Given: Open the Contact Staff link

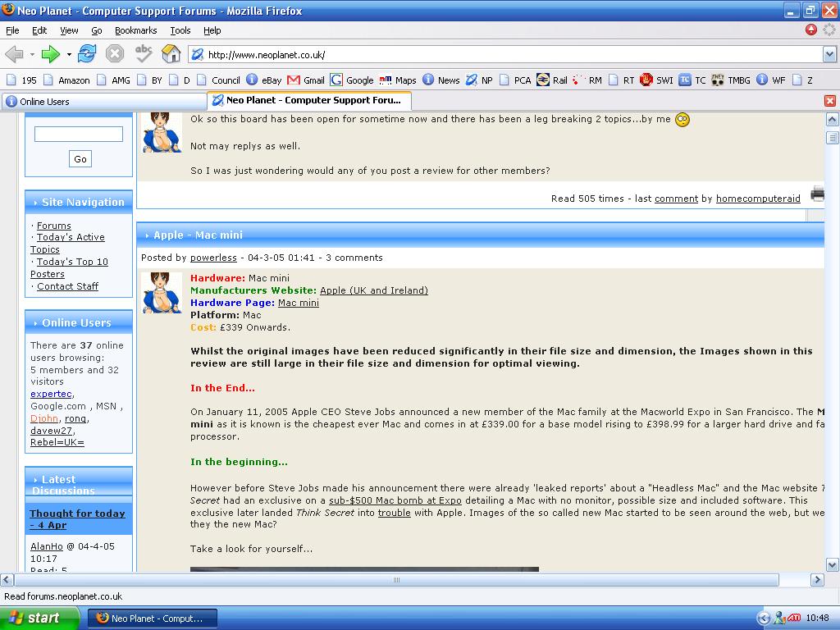Looking at the screenshot, I should click(67, 286).
